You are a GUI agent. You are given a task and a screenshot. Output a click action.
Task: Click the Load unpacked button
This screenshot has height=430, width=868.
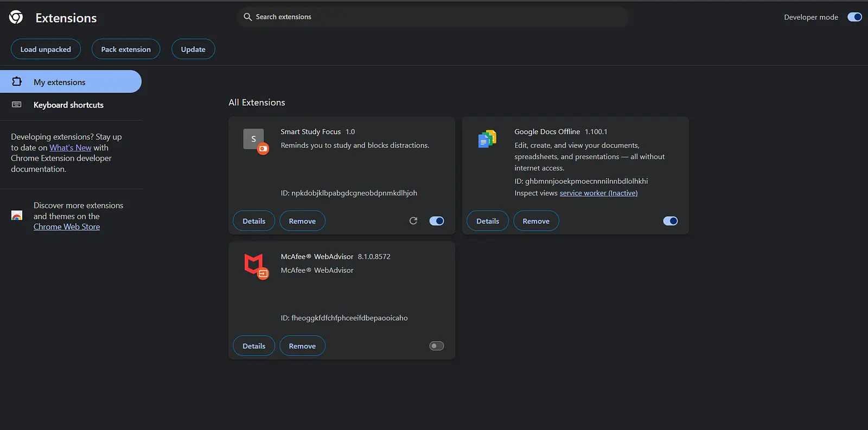click(46, 49)
